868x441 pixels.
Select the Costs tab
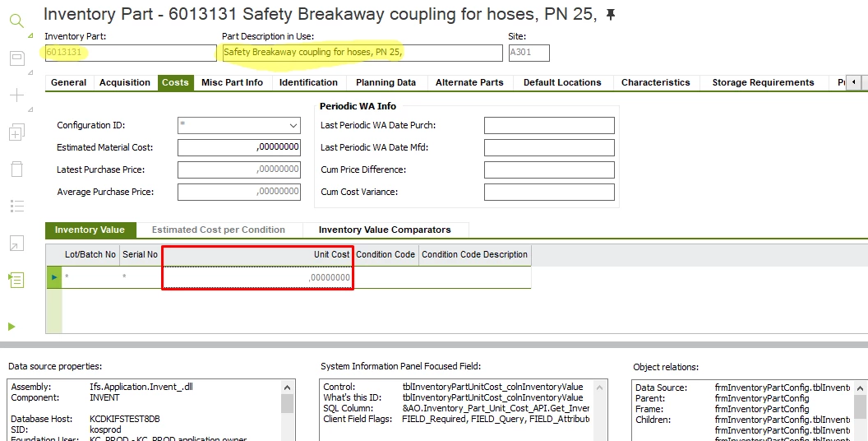[x=175, y=82]
